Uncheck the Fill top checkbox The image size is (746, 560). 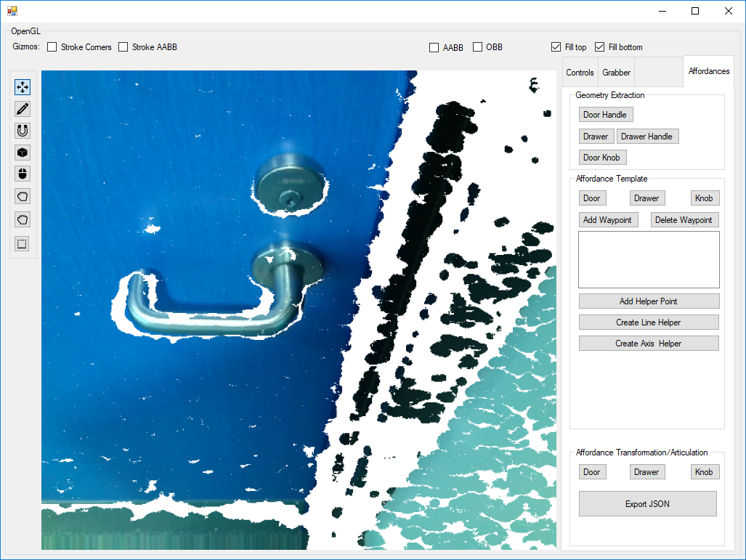556,47
